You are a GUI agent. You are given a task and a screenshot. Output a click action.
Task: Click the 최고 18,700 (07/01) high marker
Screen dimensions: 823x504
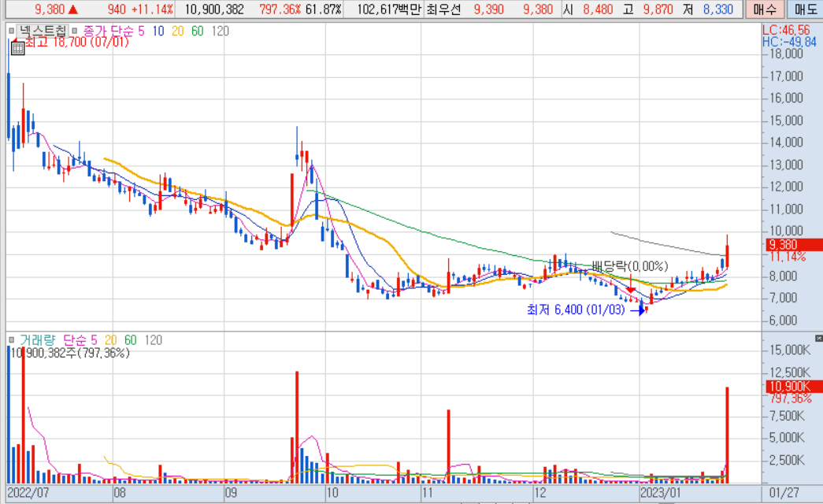coord(76,42)
